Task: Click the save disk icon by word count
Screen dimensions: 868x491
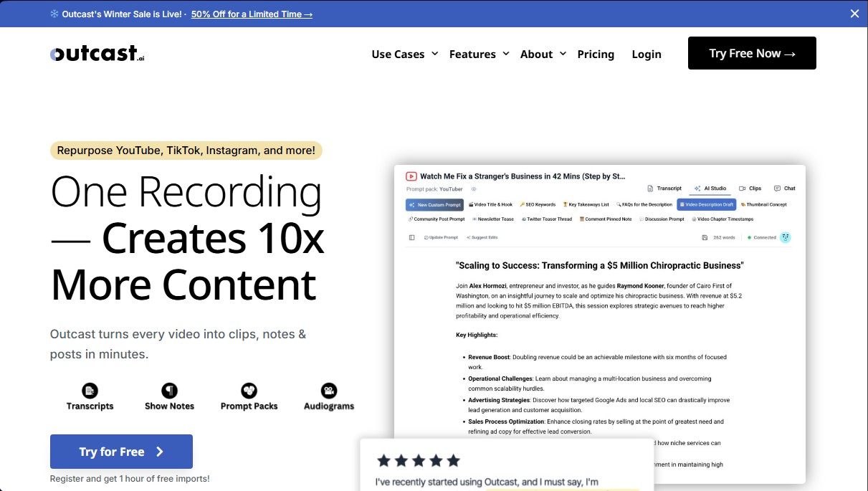Action: coord(705,237)
